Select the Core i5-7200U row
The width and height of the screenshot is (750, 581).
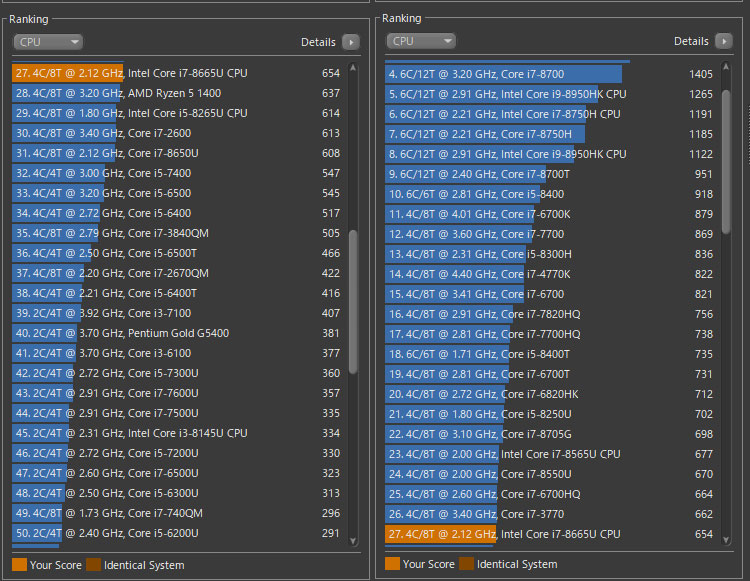[x=178, y=453]
